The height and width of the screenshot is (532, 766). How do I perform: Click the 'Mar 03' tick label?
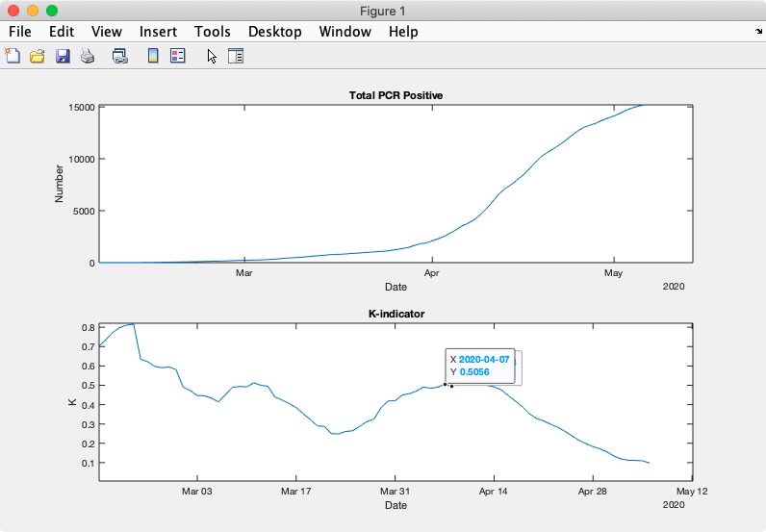197,491
